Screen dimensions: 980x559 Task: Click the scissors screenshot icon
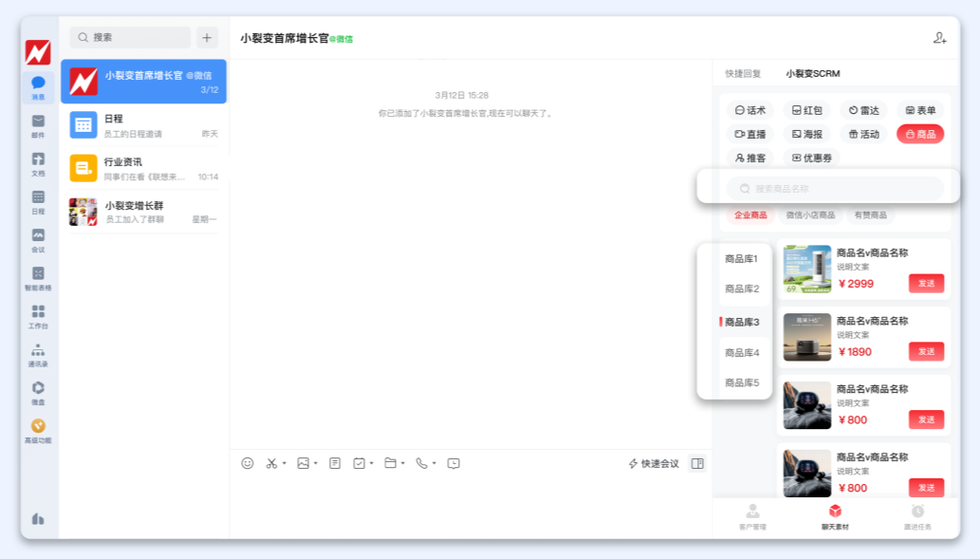[271, 463]
